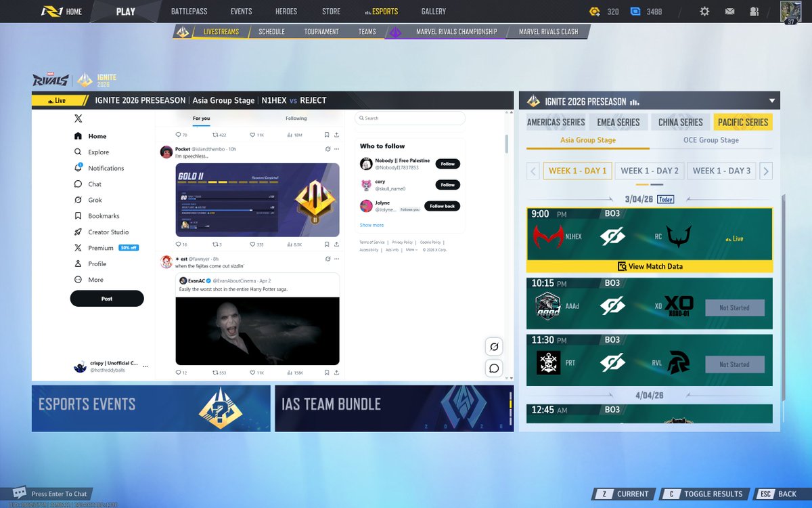
Task: Open the IAS TEAM BUNDLE banner
Action: [x=394, y=408]
